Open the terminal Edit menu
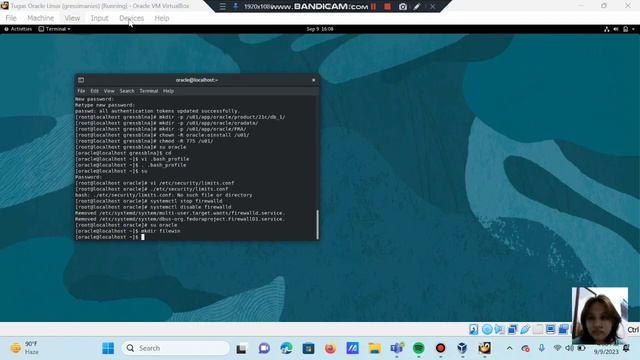The height and width of the screenshot is (360, 640). tap(95, 91)
